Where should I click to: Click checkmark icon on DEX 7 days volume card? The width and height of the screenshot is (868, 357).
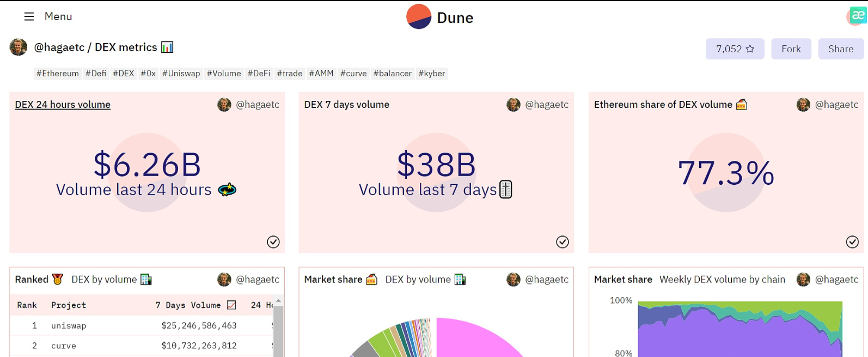tap(563, 242)
